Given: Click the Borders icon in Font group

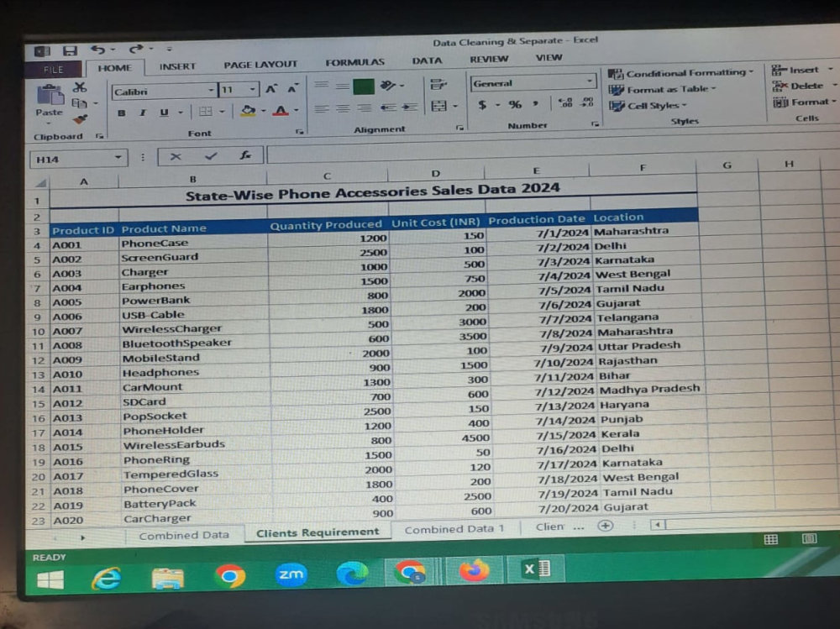Looking at the screenshot, I should point(205,112).
